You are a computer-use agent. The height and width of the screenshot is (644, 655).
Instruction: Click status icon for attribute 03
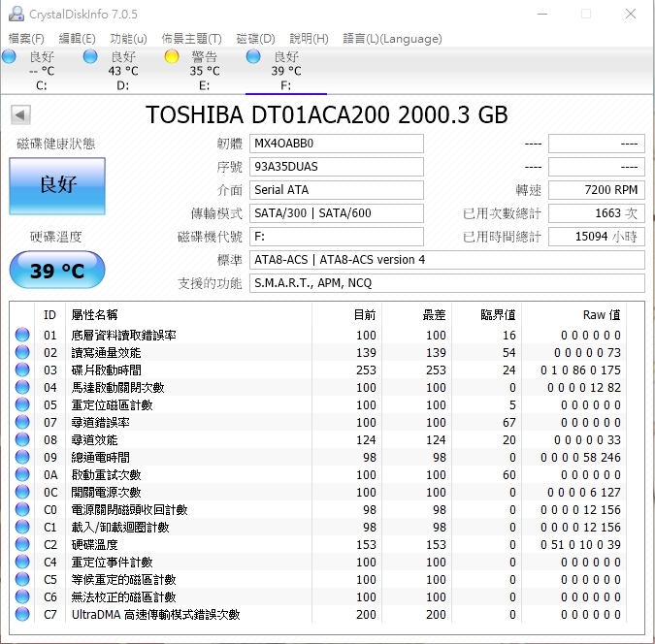click(22, 370)
